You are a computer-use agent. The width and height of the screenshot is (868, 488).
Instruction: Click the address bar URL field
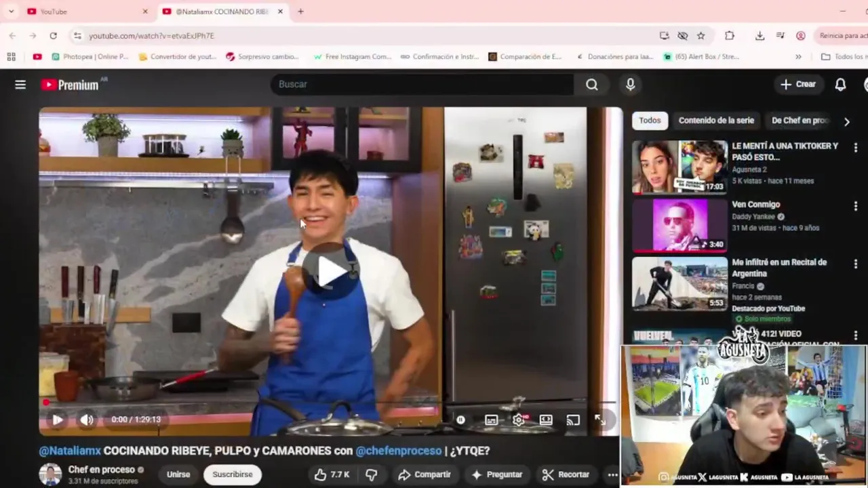pyautogui.click(x=366, y=35)
